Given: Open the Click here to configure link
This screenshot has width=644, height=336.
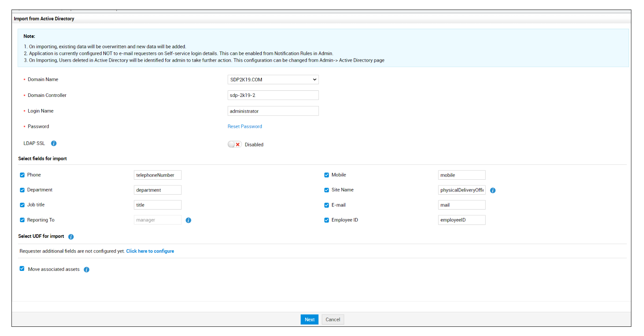Looking at the screenshot, I should [x=150, y=251].
